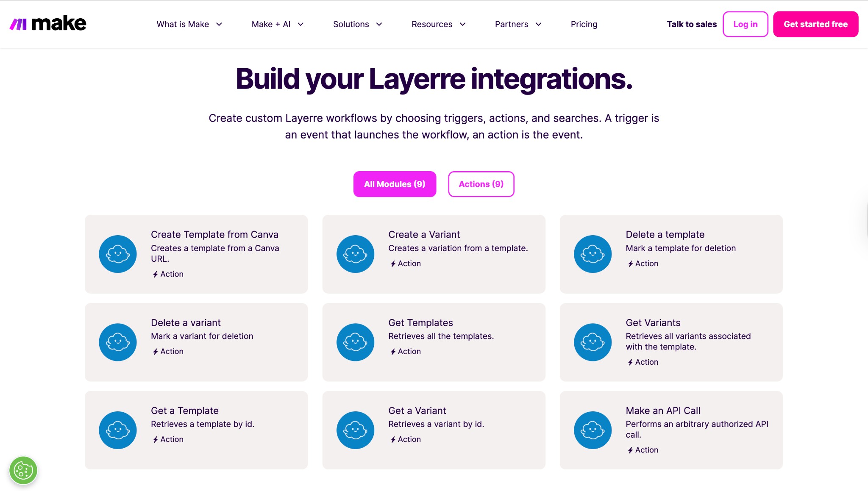Click lightning bolt icon on Get a Variant card
868x491 pixels.
tap(393, 440)
